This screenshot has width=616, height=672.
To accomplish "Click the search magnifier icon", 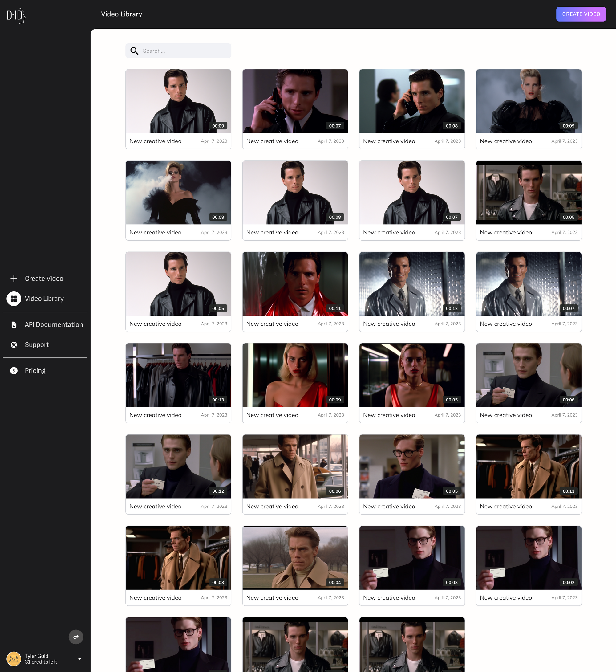I will (x=134, y=51).
